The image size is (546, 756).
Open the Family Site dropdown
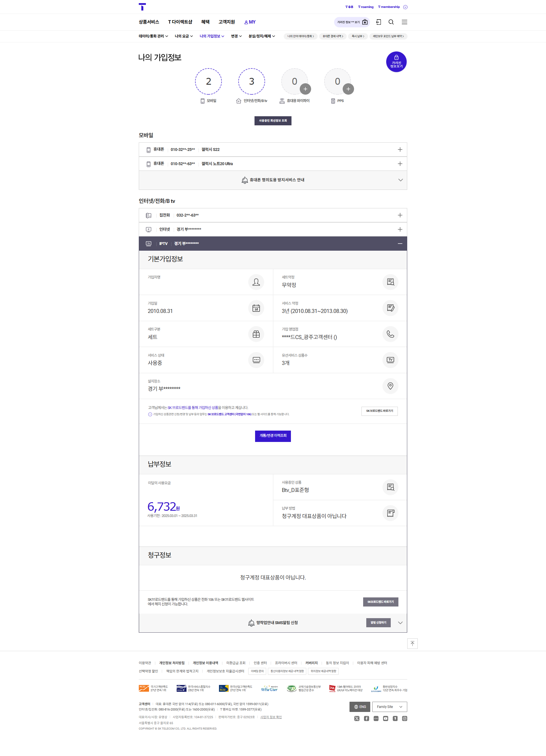389,707
